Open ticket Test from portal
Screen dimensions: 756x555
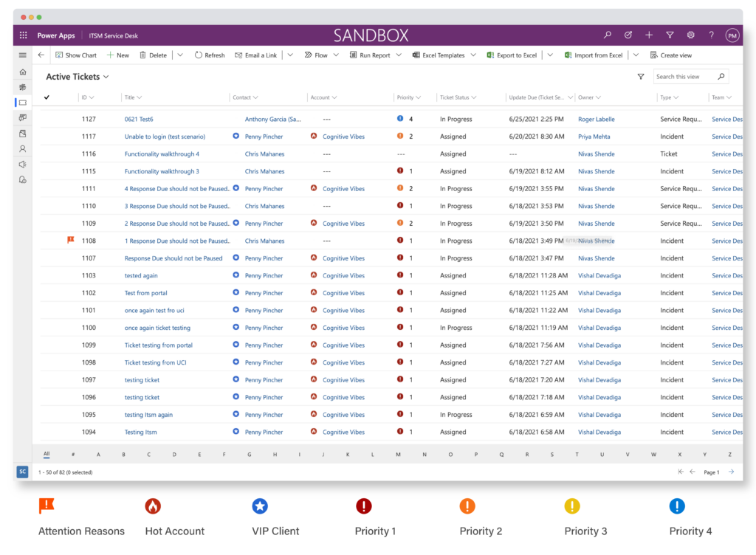(x=145, y=293)
